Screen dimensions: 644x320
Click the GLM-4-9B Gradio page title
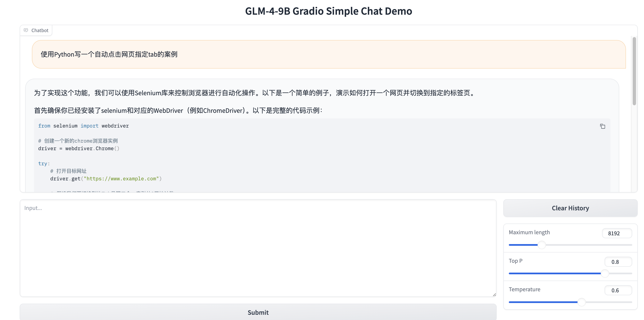pyautogui.click(x=328, y=11)
